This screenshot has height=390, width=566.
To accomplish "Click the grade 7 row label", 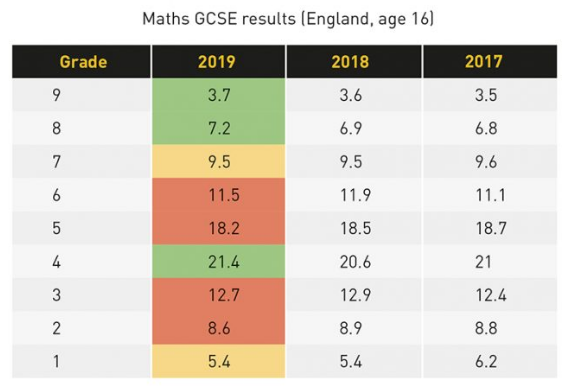I will point(56,161).
